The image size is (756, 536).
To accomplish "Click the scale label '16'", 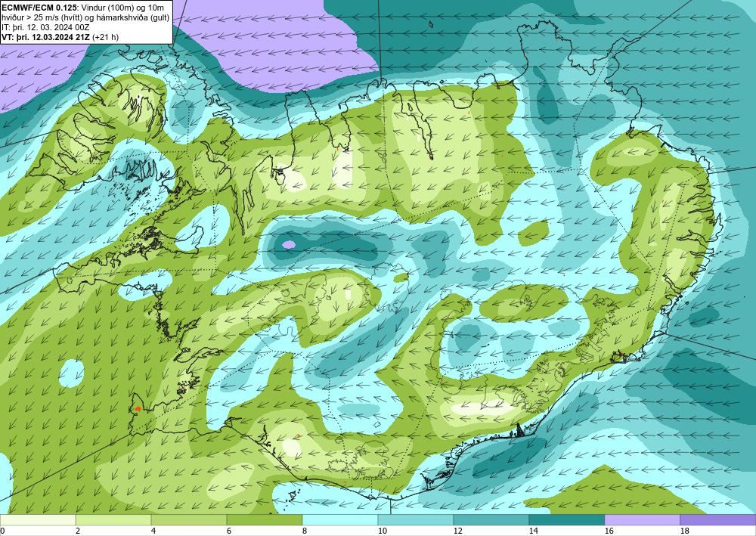I will tap(609, 531).
